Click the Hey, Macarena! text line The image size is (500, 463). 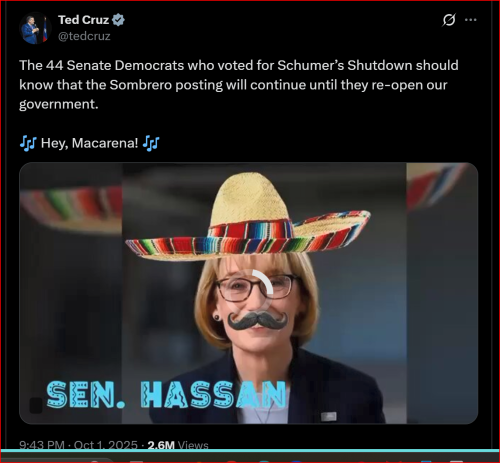(x=89, y=143)
